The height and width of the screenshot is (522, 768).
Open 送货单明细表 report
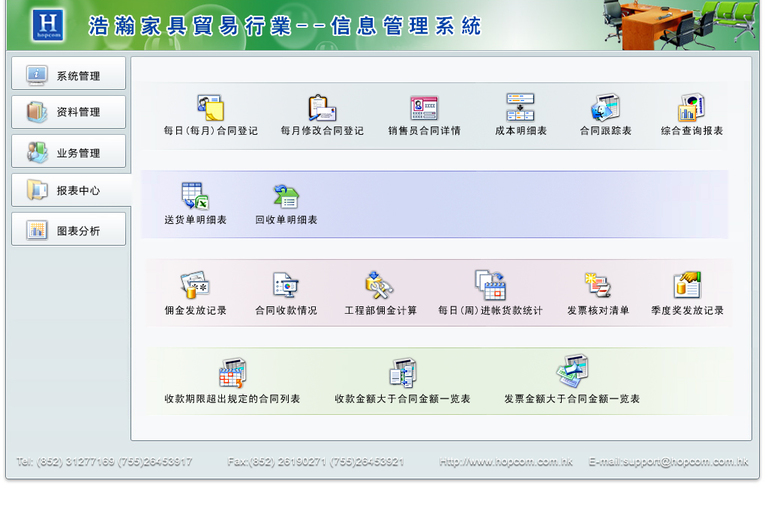(195, 196)
